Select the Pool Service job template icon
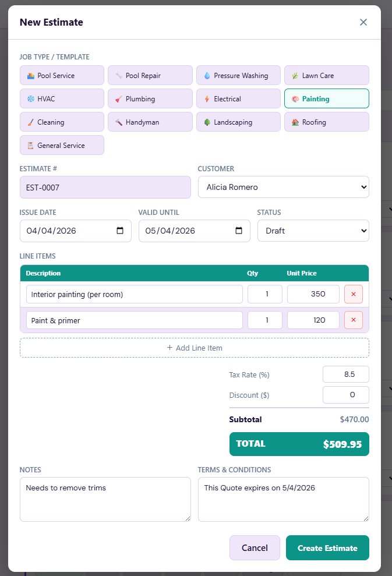Screen dimensions: 392x576 click(31, 75)
